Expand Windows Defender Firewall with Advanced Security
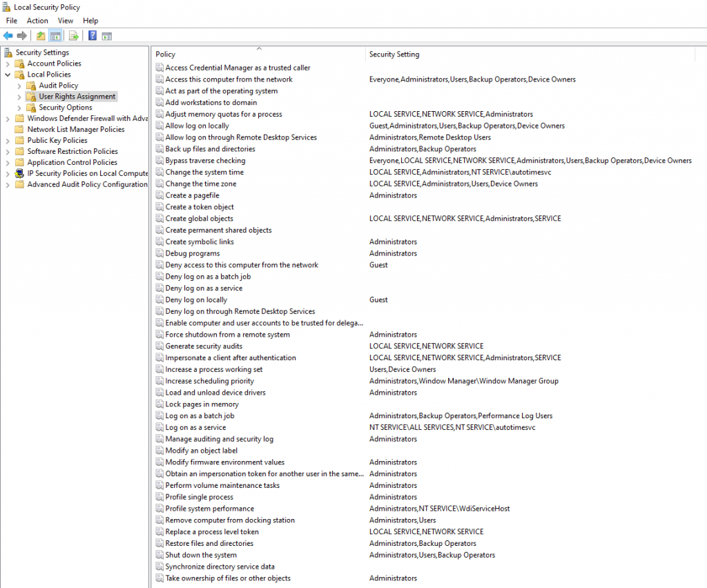Screen dimensions: 707x588 (6, 118)
